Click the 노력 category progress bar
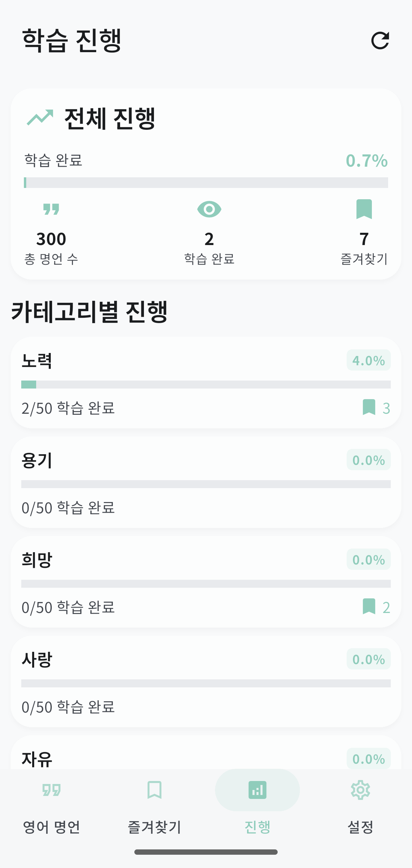This screenshot has width=412, height=868. pyautogui.click(x=206, y=385)
